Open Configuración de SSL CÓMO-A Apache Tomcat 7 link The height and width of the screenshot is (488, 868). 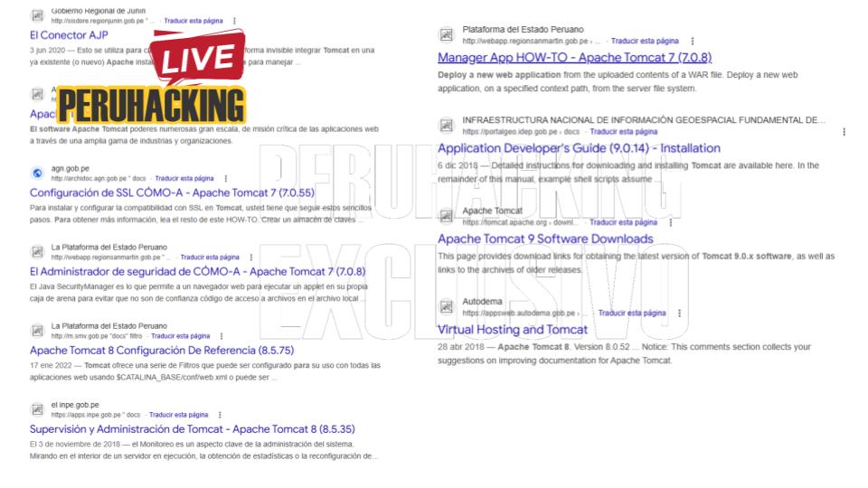pyautogui.click(x=172, y=193)
